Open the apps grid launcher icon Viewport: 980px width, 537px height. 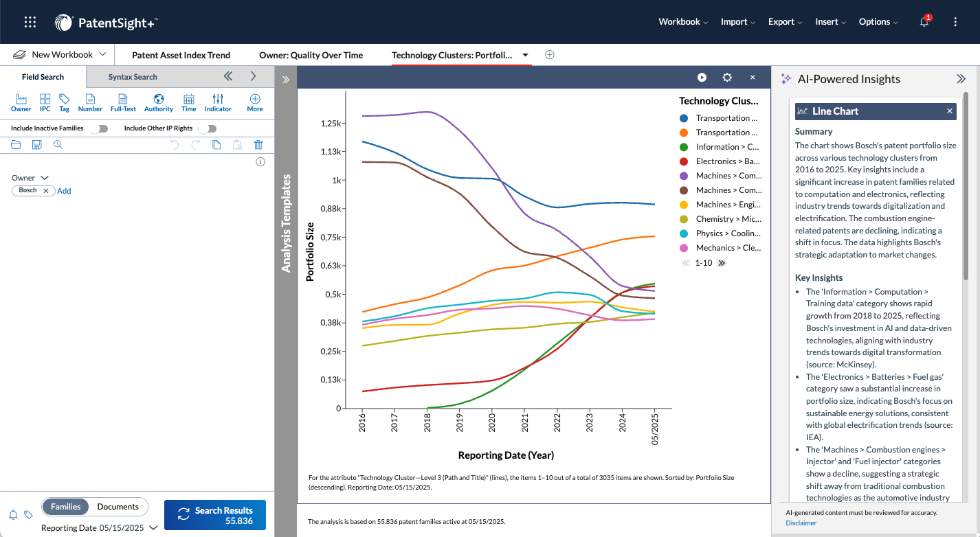point(30,22)
